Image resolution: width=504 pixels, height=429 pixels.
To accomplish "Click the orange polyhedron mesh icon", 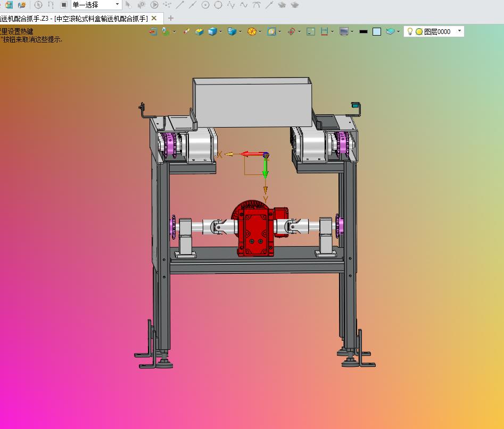I will tap(252, 31).
